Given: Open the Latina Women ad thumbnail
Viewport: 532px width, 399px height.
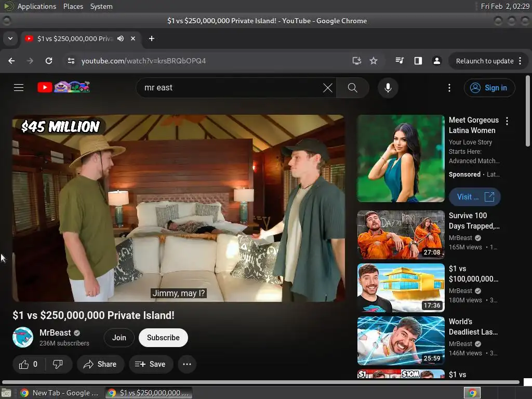Looking at the screenshot, I should point(401,158).
